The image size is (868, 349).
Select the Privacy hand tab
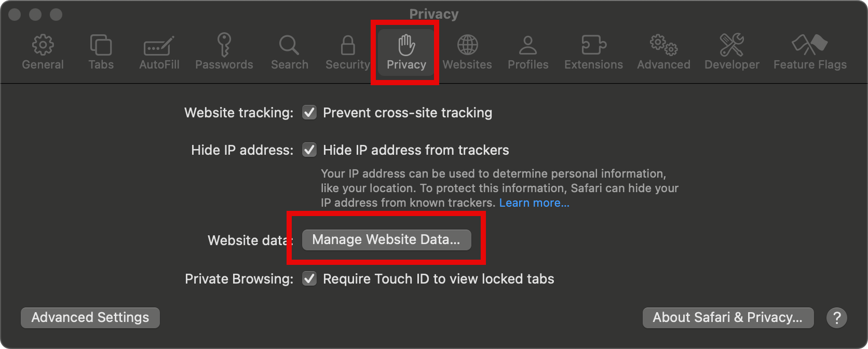[406, 52]
